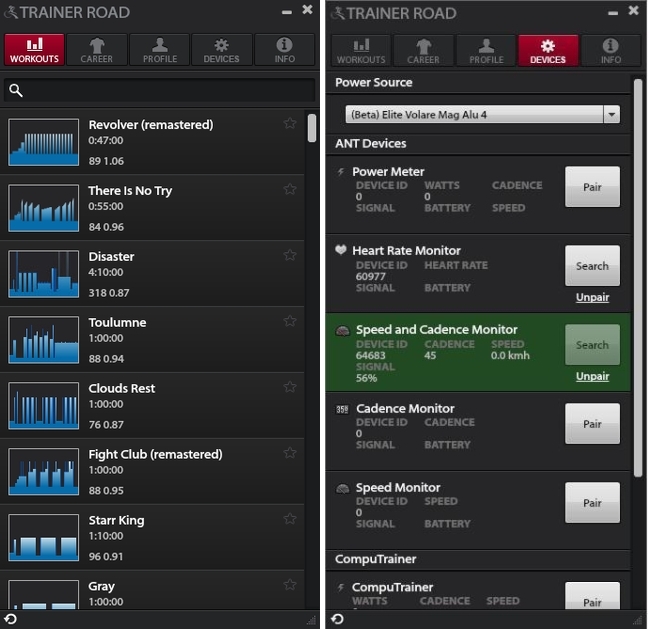The image size is (649, 629).
Task: Click the magnifier search icon
Action: pos(16,90)
